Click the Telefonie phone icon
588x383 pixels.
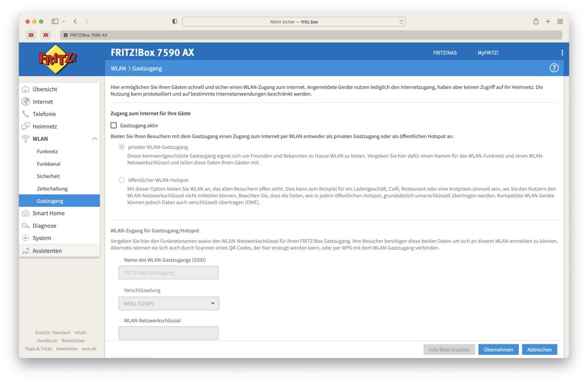26,114
